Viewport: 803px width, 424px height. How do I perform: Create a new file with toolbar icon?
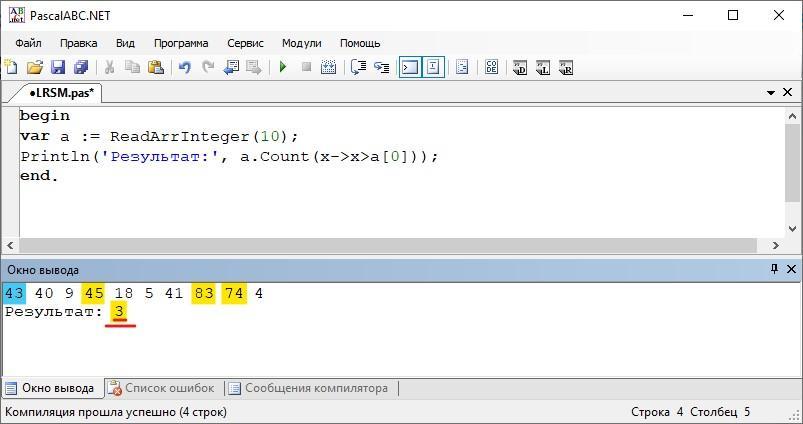tap(11, 67)
